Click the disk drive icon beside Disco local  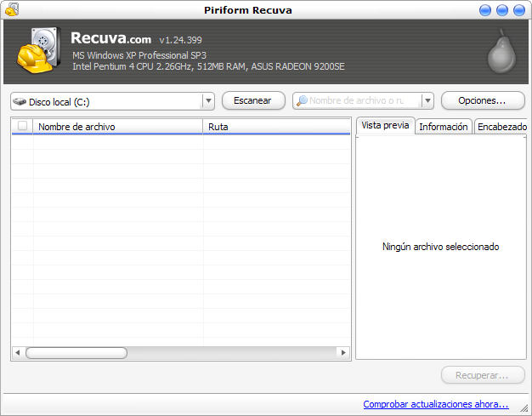pos(20,101)
